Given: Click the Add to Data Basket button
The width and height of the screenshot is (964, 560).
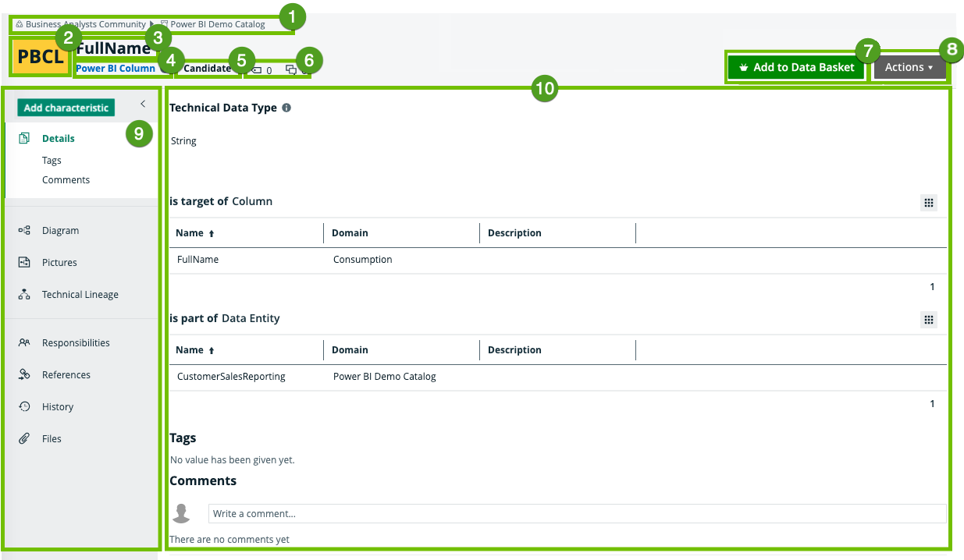Looking at the screenshot, I should 796,68.
